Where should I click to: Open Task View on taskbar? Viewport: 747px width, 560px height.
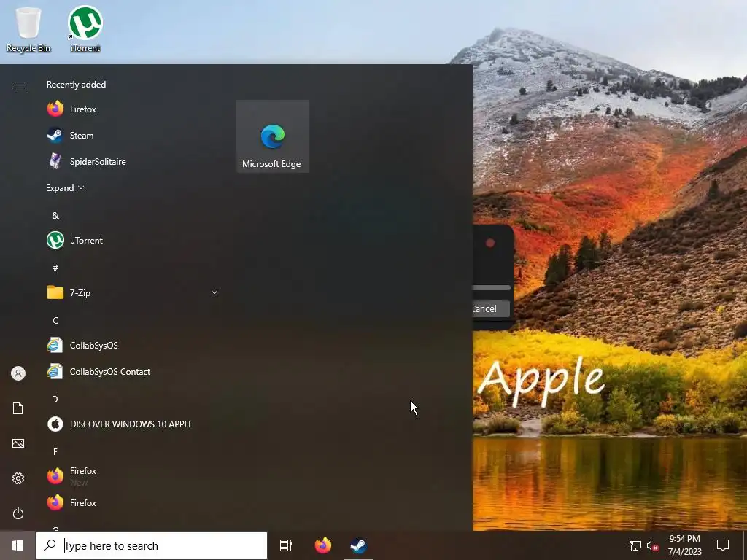(286, 545)
